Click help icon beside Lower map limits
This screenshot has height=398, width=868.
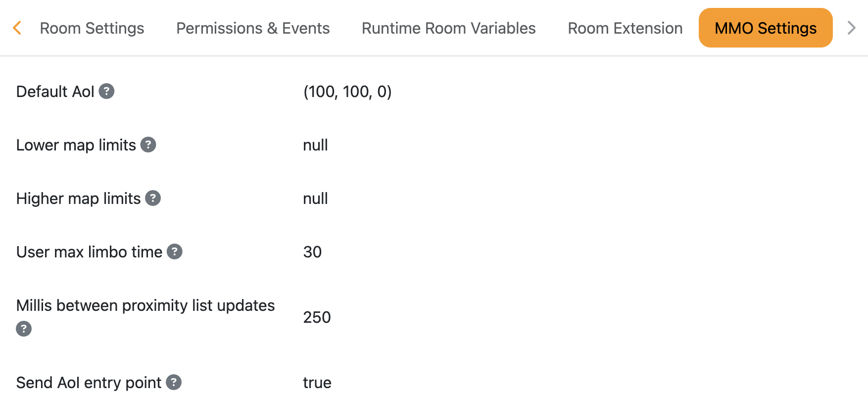click(x=148, y=145)
